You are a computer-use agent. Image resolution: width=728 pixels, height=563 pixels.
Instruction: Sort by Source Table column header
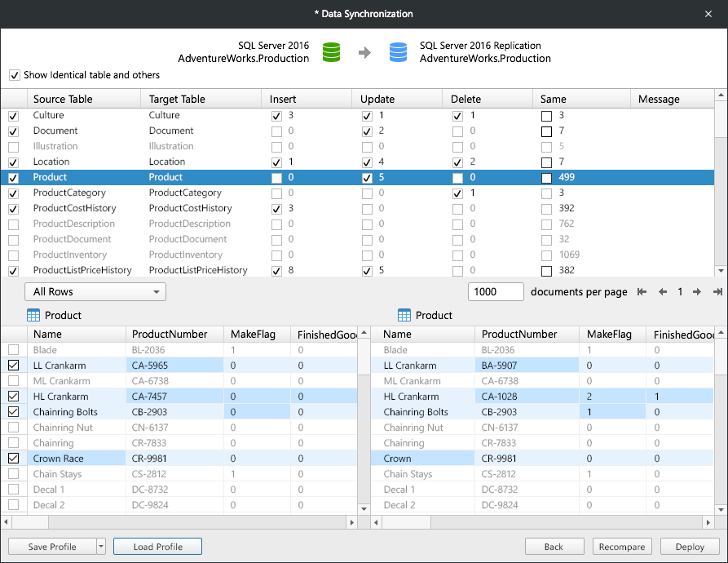click(84, 99)
